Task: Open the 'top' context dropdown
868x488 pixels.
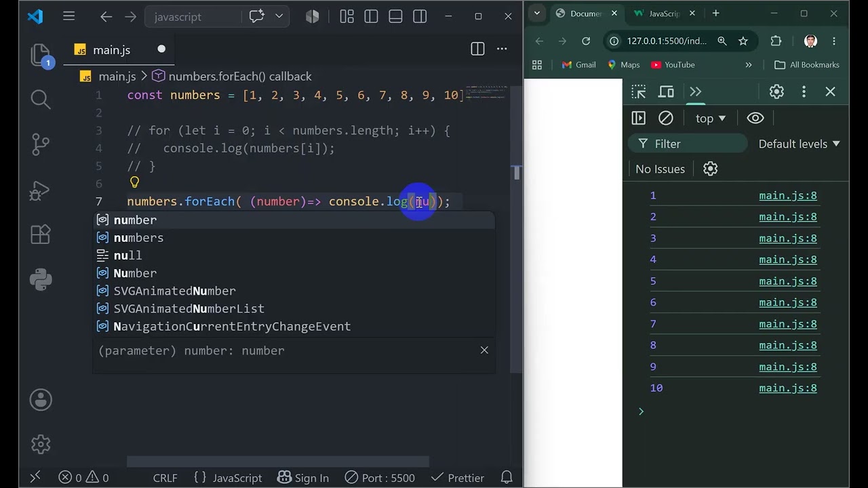Action: [x=711, y=119]
